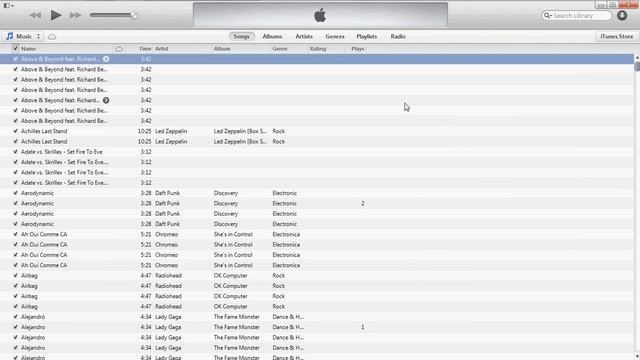Viewport: 640px width, 360px height.
Task: Click the Search Library field
Action: [x=576, y=16]
